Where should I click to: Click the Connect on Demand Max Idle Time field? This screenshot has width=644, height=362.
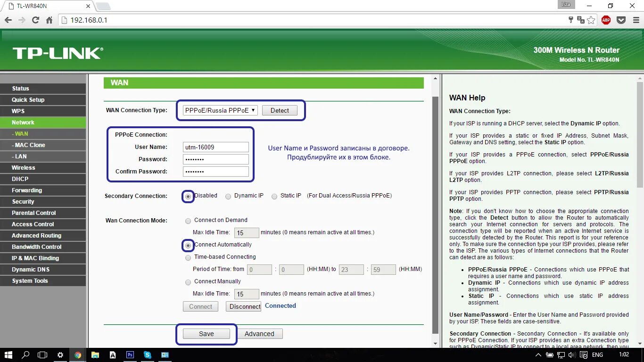247,233
